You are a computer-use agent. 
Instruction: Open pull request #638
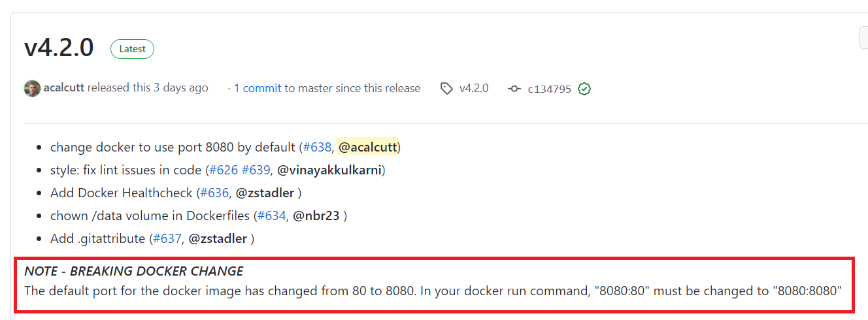point(317,147)
